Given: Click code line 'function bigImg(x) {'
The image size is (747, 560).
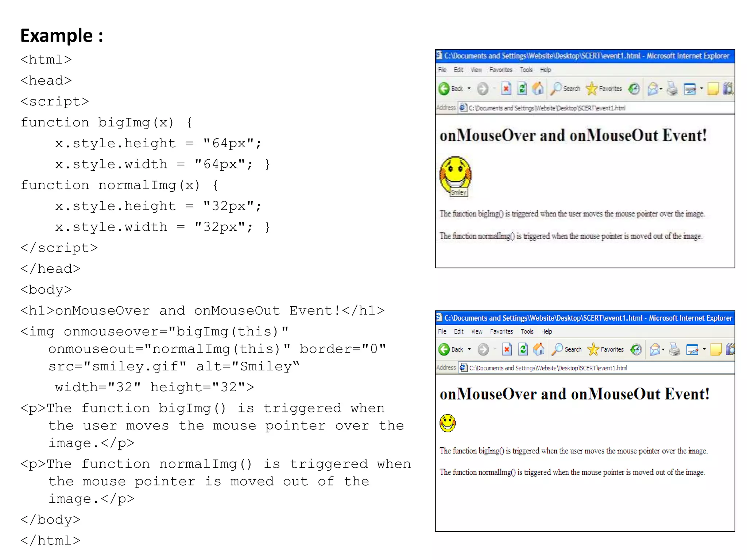Looking at the screenshot, I should pyautogui.click(x=107, y=122).
